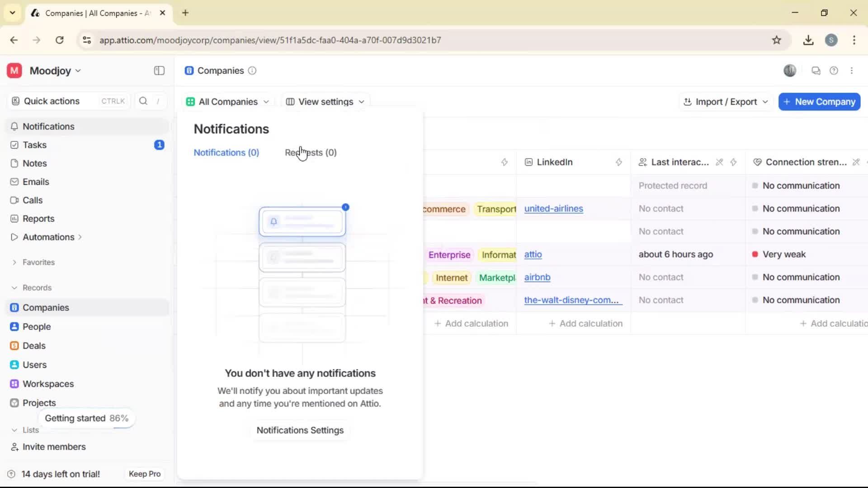Open the airbnb LinkedIn link
868x488 pixels.
click(x=538, y=277)
